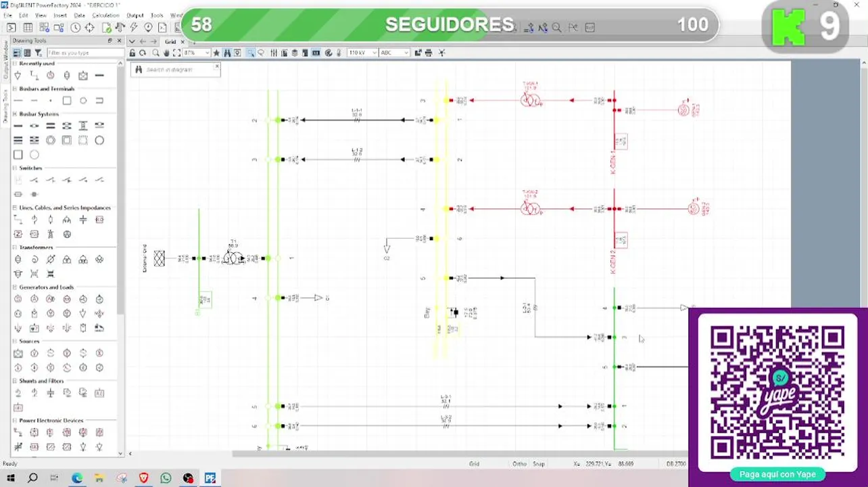The width and height of the screenshot is (868, 487).
Task: Collapse the Busbars and Terminals section
Action: coord(14,89)
